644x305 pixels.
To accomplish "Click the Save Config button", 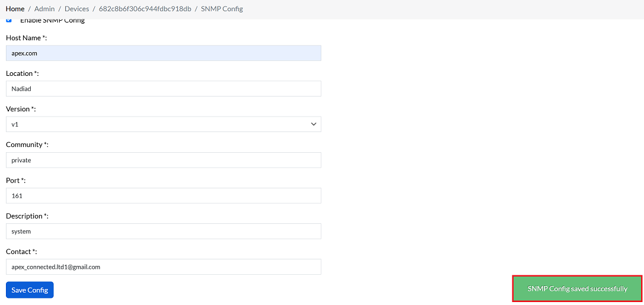I will click(30, 290).
